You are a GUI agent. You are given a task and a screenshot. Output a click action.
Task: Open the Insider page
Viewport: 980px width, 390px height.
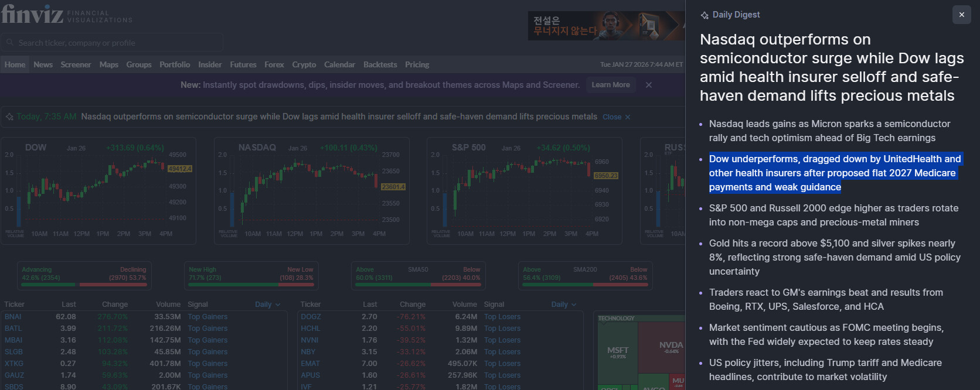tap(210, 64)
